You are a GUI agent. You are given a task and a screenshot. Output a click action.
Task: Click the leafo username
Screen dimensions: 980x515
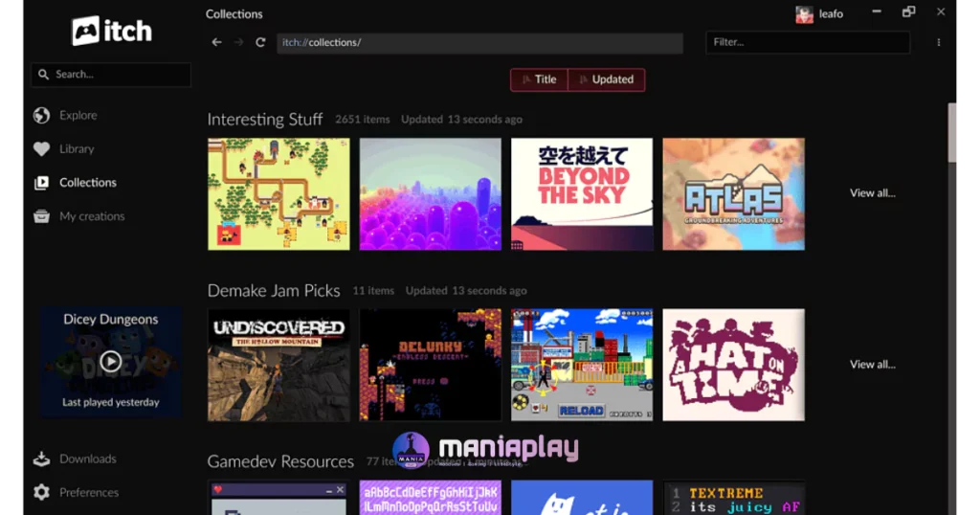[831, 14]
